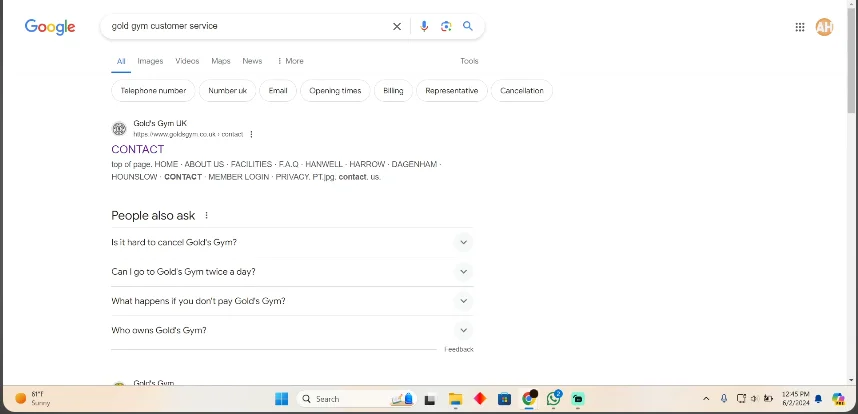This screenshot has width=858, height=414.
Task: Switch to the Videos tab
Action: click(x=187, y=61)
